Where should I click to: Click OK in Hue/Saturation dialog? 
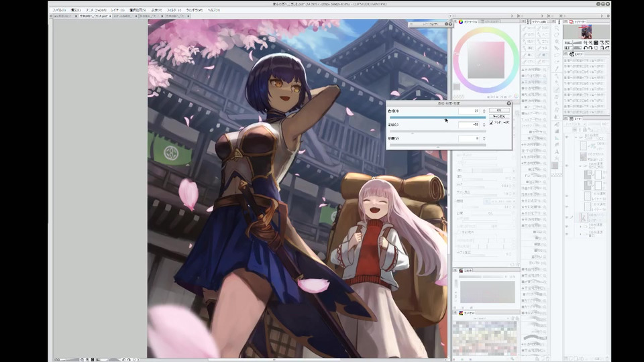[499, 111]
